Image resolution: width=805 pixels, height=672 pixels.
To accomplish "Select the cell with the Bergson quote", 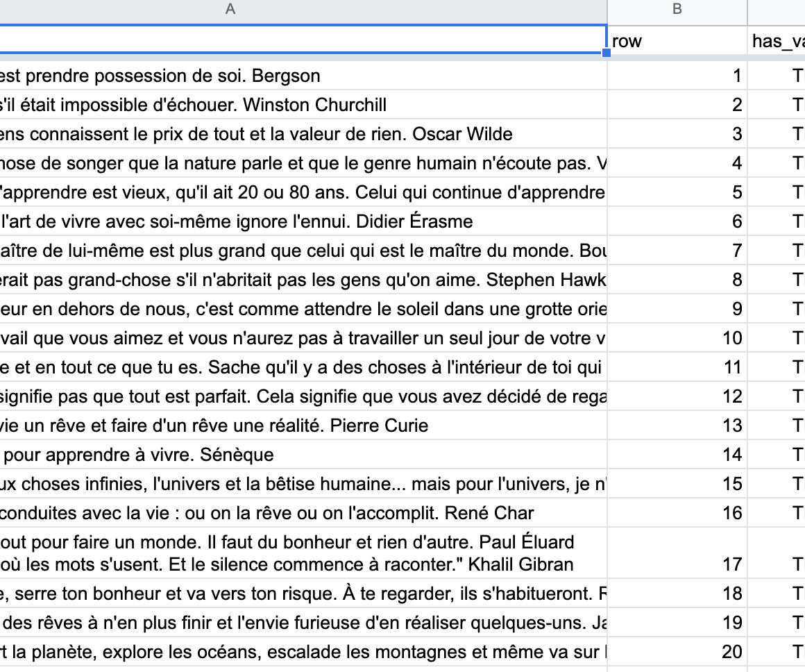I will pyautogui.click(x=303, y=76).
